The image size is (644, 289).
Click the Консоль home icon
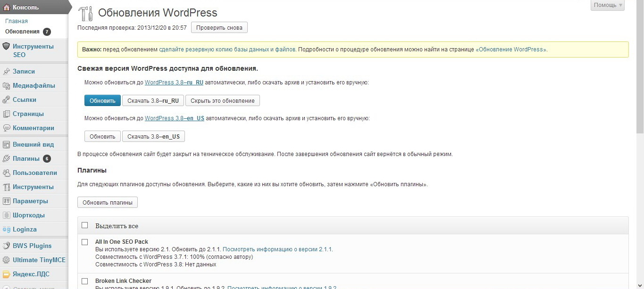pos(6,7)
